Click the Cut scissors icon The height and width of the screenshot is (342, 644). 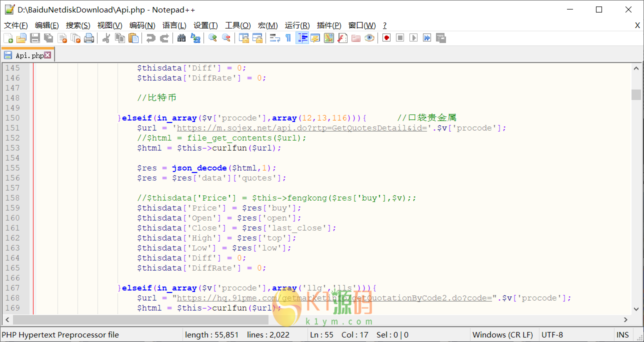point(106,38)
